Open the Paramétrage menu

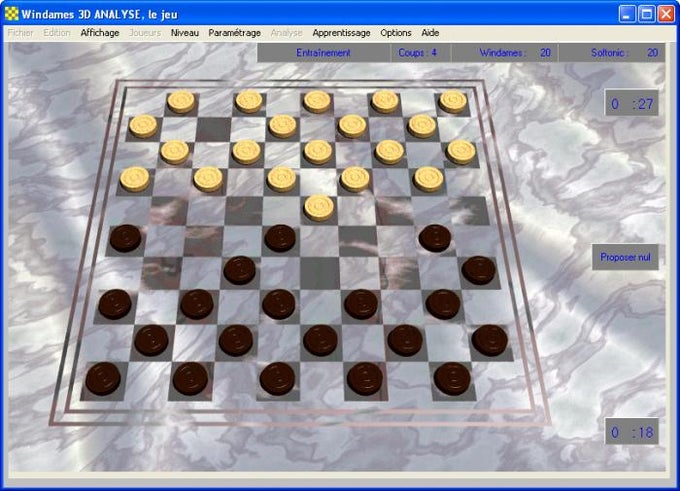235,33
